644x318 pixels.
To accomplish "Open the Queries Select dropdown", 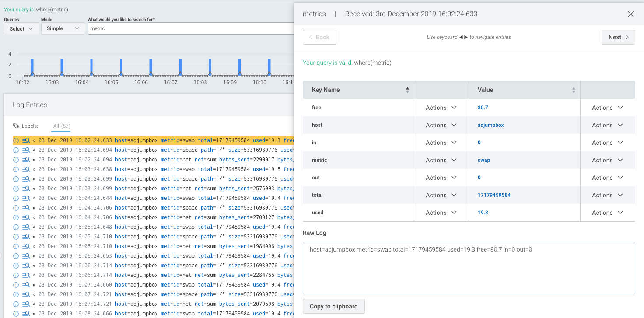I will (x=21, y=28).
